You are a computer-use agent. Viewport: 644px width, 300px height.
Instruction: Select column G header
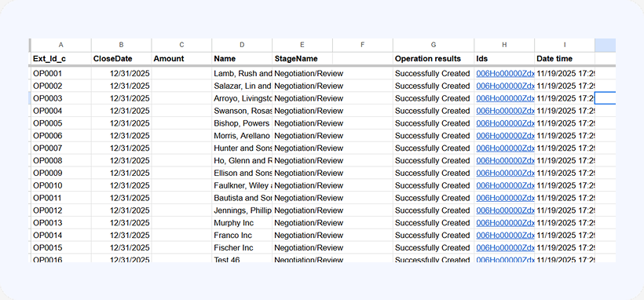434,45
